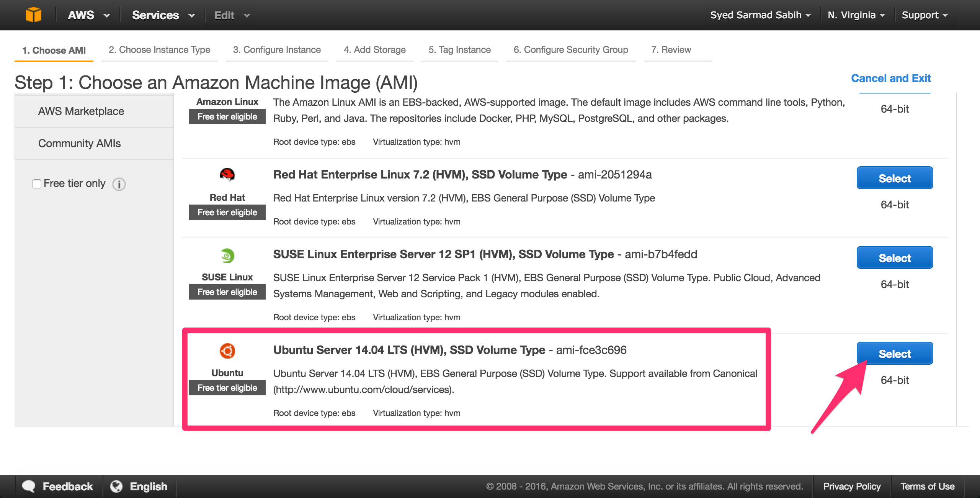Viewport: 980px width, 498px height.
Task: Expand the Services dropdown
Action: pos(163,15)
